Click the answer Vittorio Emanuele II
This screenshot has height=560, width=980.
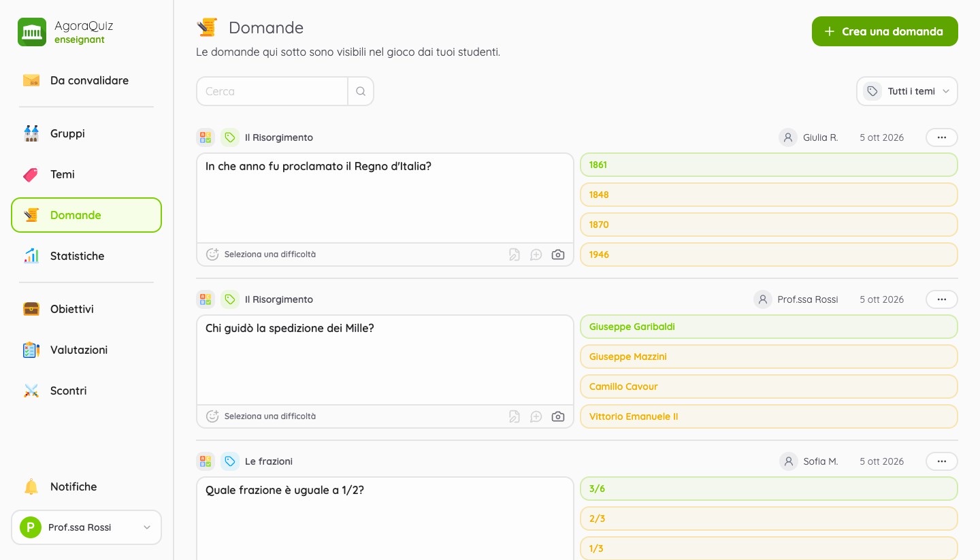pos(769,416)
